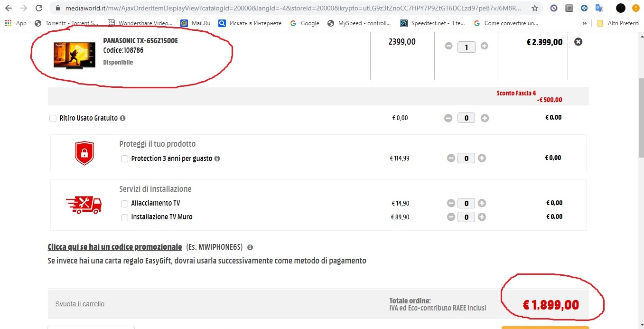Click the € 114,99 protection price
Image resolution: width=644 pixels, height=329 pixels.
(400, 159)
